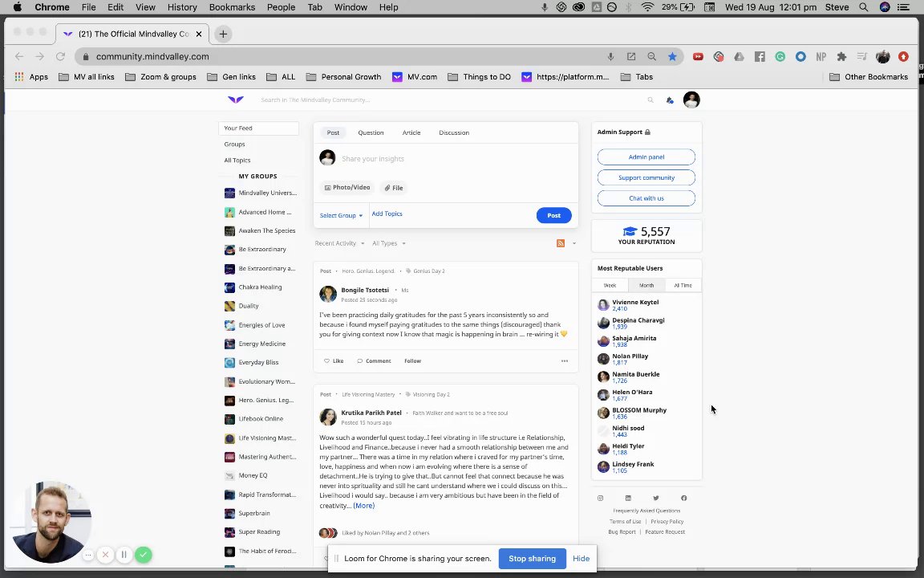The width and height of the screenshot is (924, 578).
Task: Bookmark page with the Chrome star icon
Action: tap(672, 57)
